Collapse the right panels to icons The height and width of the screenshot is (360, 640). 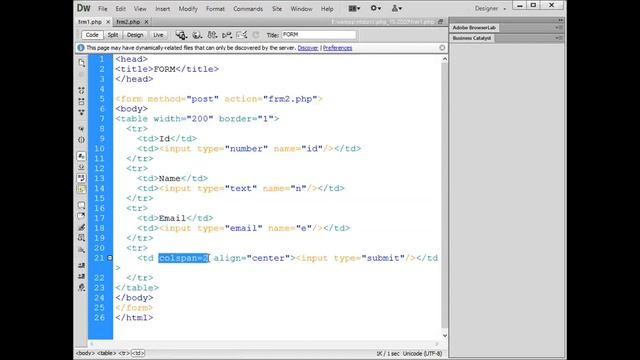560,20
